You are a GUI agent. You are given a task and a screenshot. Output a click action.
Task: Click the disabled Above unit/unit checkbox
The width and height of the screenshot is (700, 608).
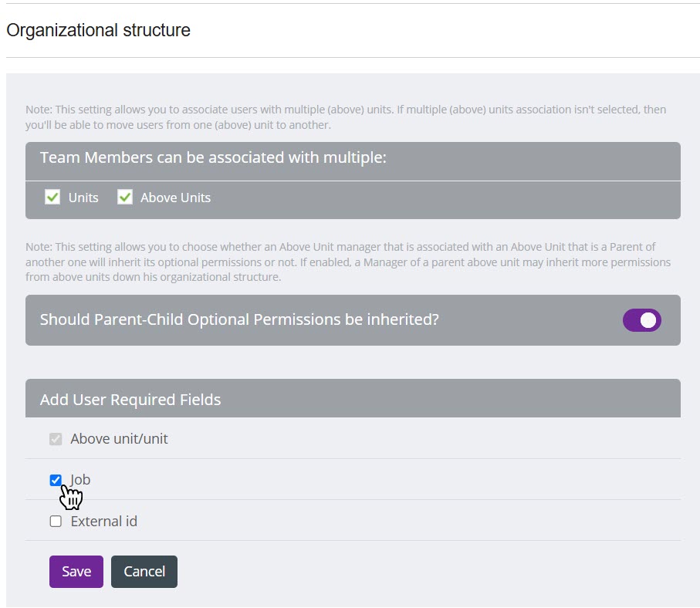click(x=56, y=438)
